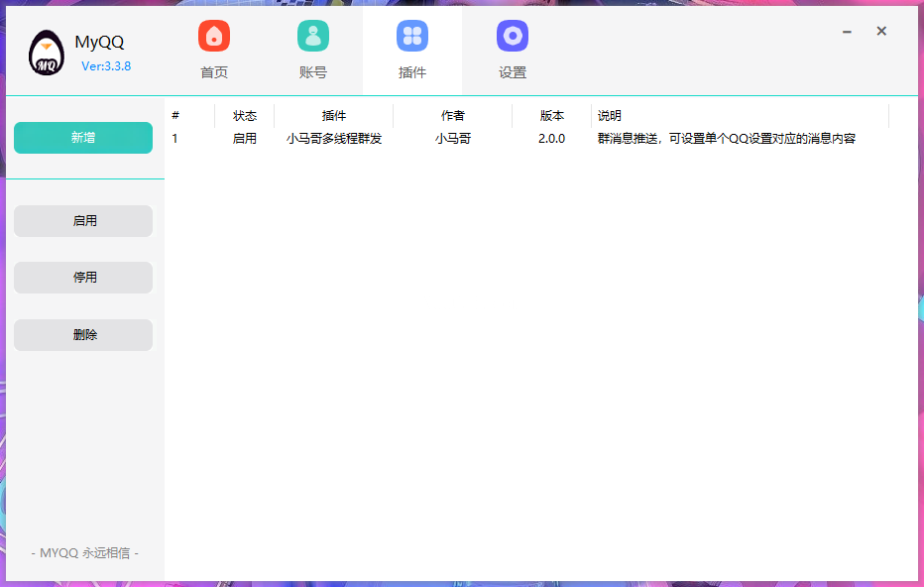Click the 新增 add plugin button
This screenshot has height=587, width=924.
point(83,138)
